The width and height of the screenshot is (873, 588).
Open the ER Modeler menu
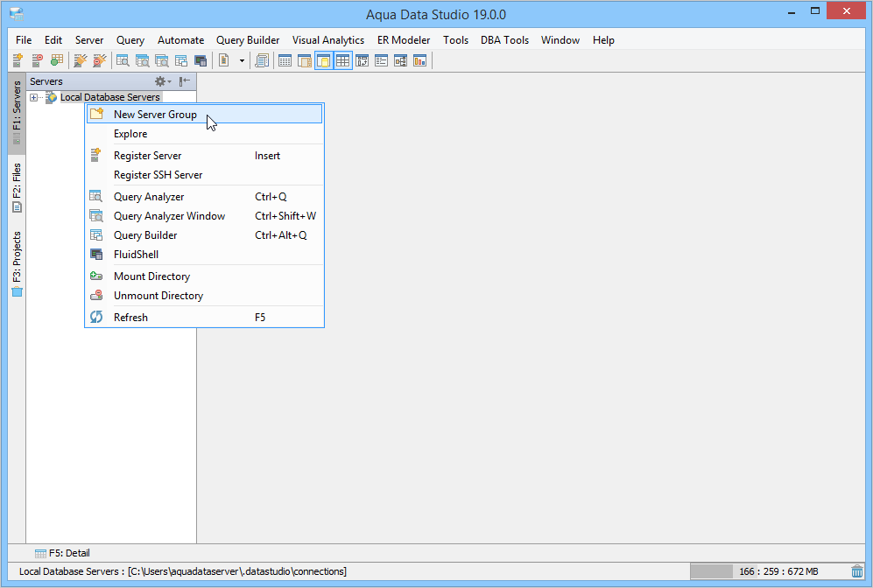coord(404,40)
